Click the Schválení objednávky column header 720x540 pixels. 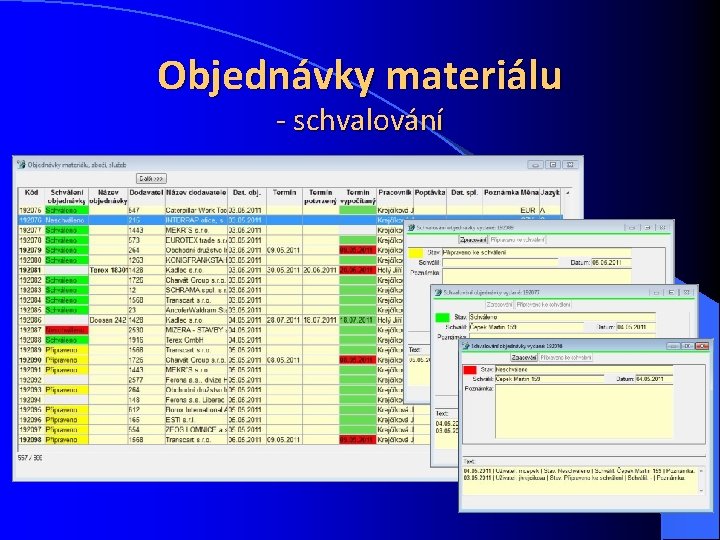coord(67,197)
